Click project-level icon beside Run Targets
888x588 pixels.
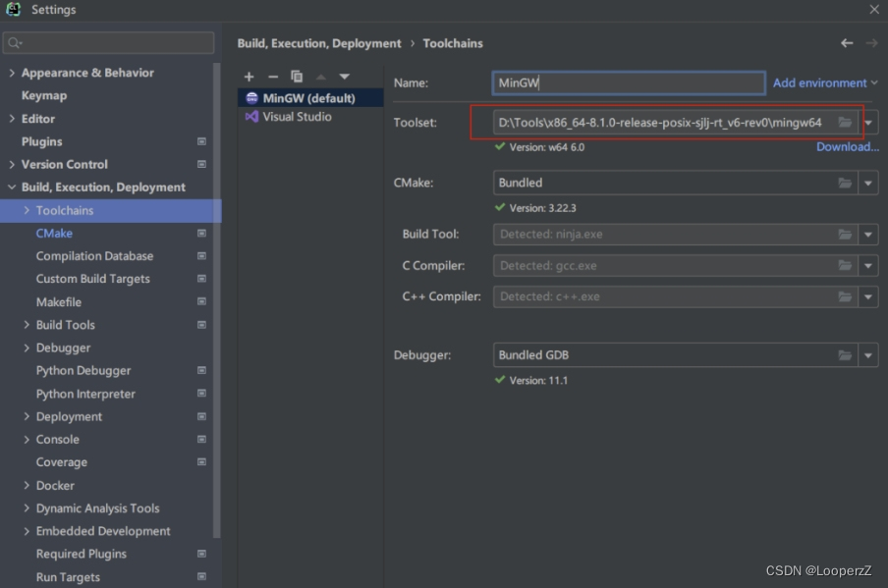(x=201, y=576)
